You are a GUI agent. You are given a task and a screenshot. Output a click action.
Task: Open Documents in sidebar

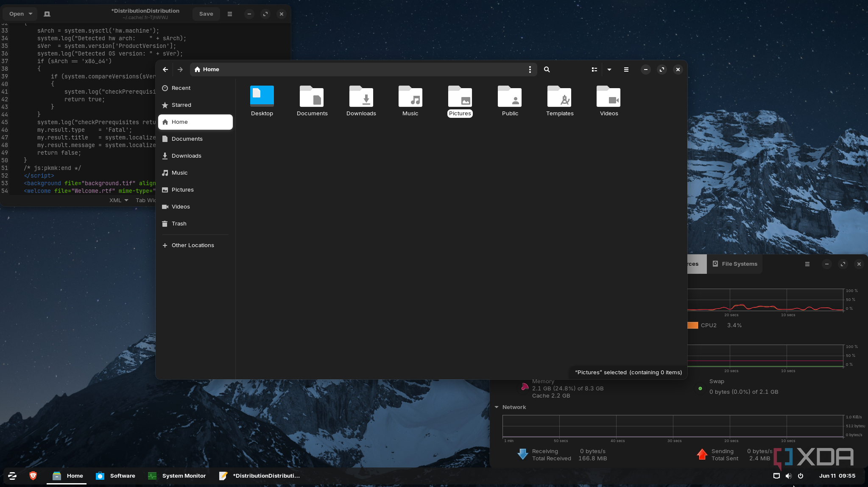[195, 139]
